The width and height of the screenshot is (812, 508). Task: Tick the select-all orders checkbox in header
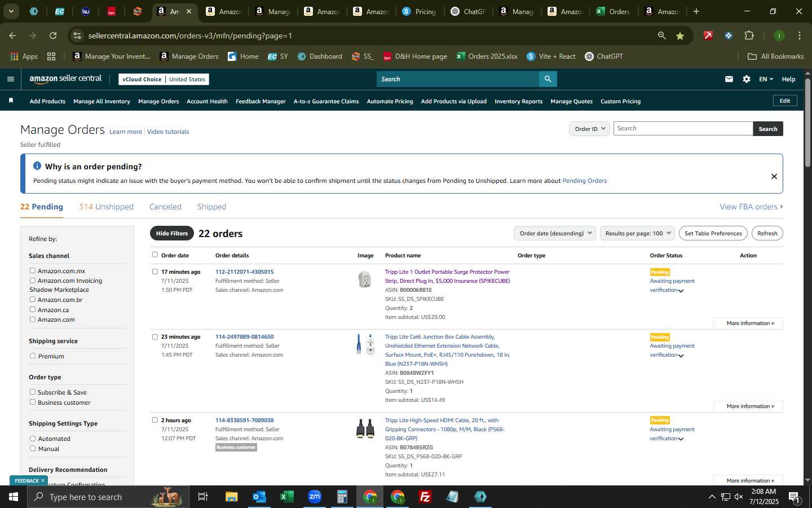(x=155, y=255)
